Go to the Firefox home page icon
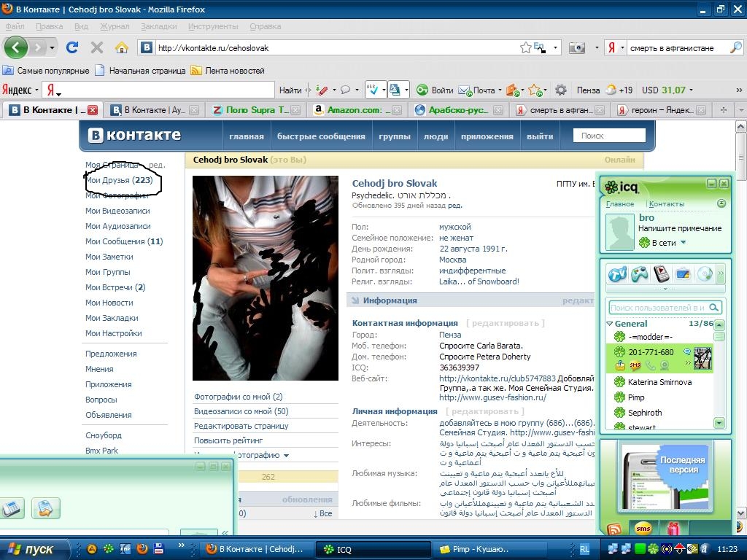747x560 pixels. pos(122,47)
